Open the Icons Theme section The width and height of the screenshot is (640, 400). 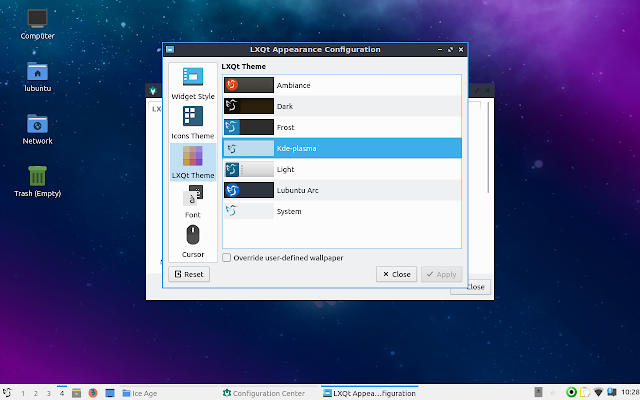pyautogui.click(x=193, y=122)
